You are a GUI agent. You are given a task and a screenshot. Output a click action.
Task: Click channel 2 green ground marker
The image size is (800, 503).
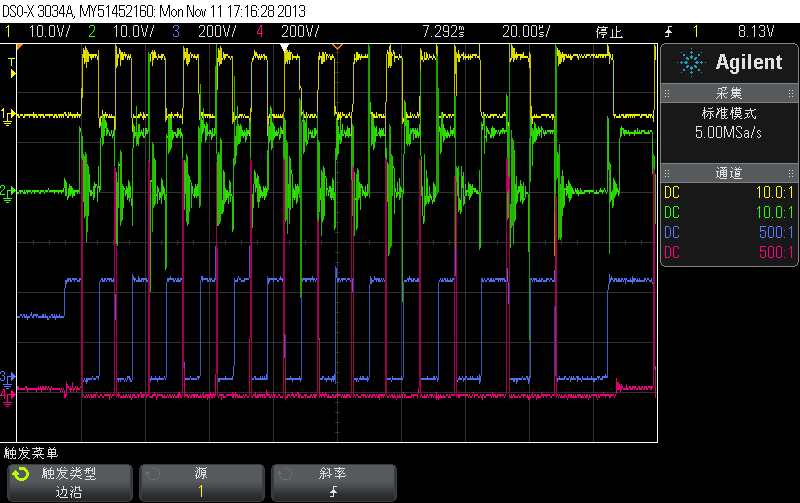8,190
